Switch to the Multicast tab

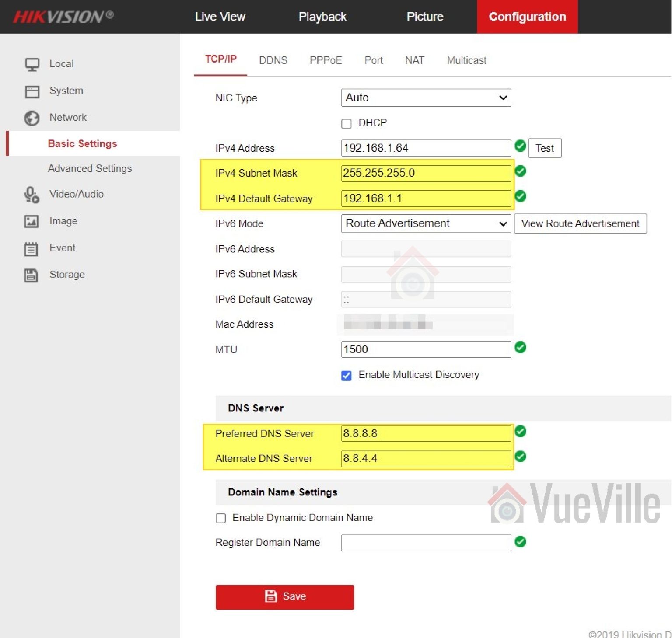pos(466,60)
